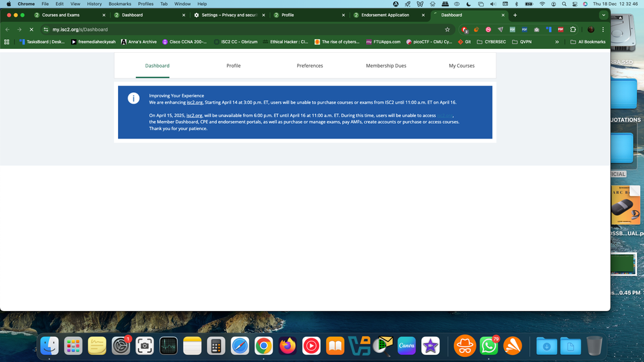The width and height of the screenshot is (644, 362).
Task: Open the FTUApps.com bookmark
Action: [x=383, y=42]
